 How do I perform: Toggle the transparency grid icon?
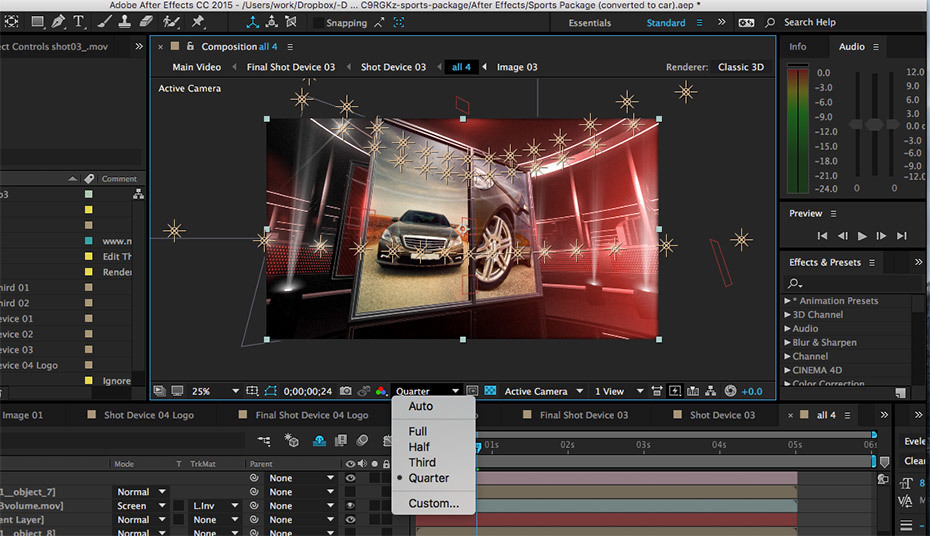click(x=490, y=391)
